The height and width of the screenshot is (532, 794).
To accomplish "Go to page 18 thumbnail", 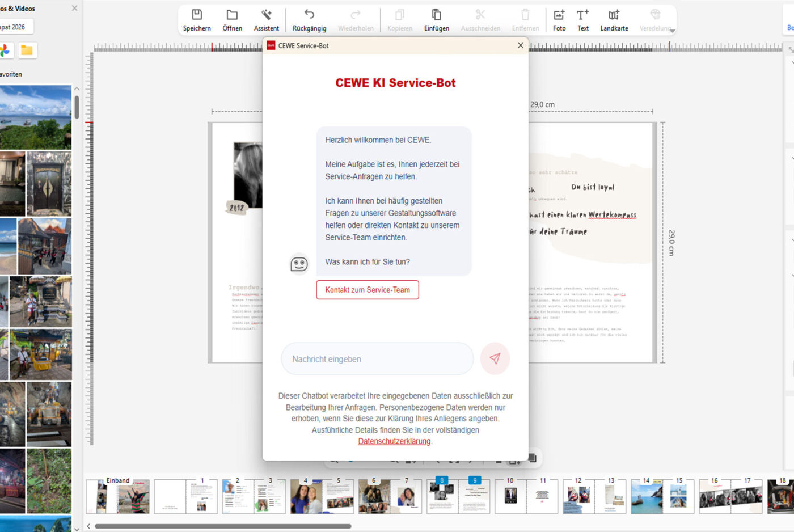I will 780,496.
